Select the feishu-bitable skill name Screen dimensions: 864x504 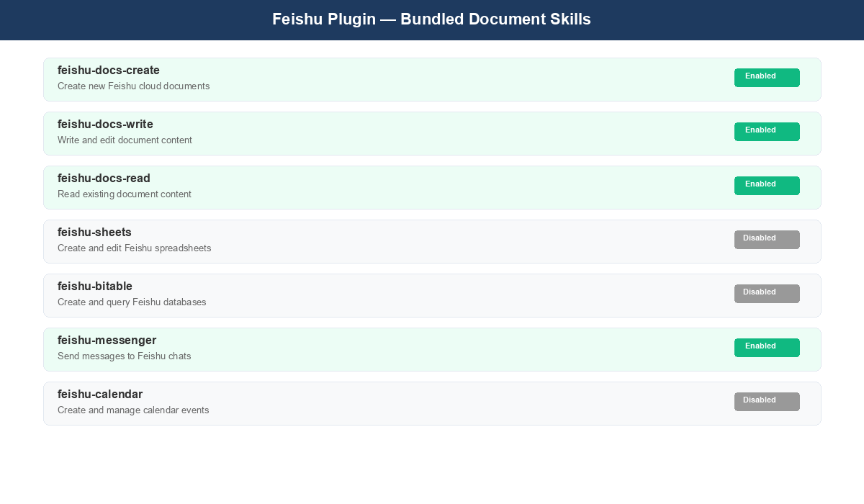(x=95, y=287)
